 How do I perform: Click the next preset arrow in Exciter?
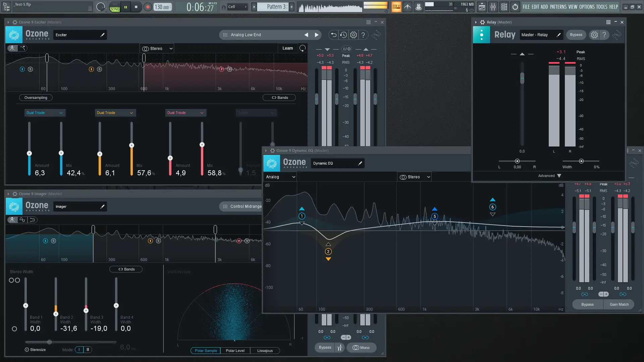coord(316,35)
